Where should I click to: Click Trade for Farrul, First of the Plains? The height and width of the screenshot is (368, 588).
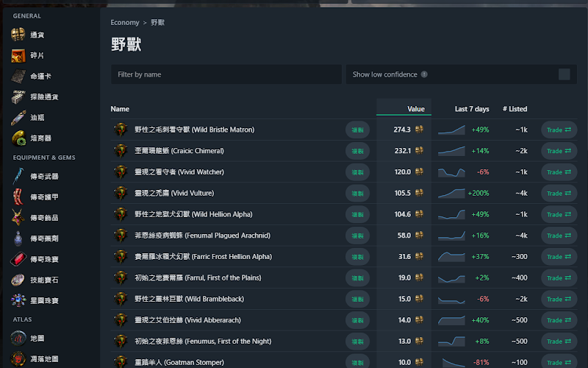click(559, 277)
